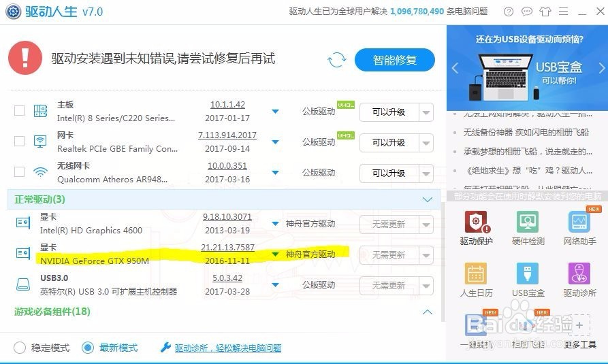608x364 pixels.
Task: Open 主板 可以升级 dropdown arrow
Action: (x=426, y=112)
